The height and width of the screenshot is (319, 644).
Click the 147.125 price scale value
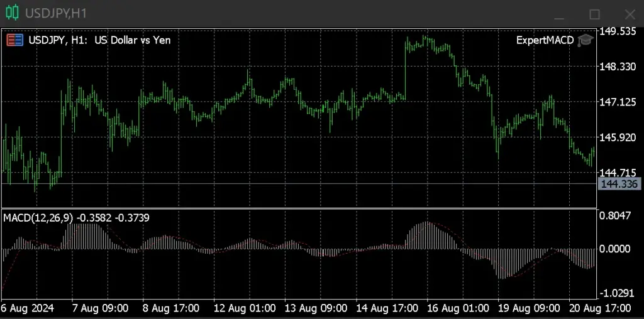619,102
